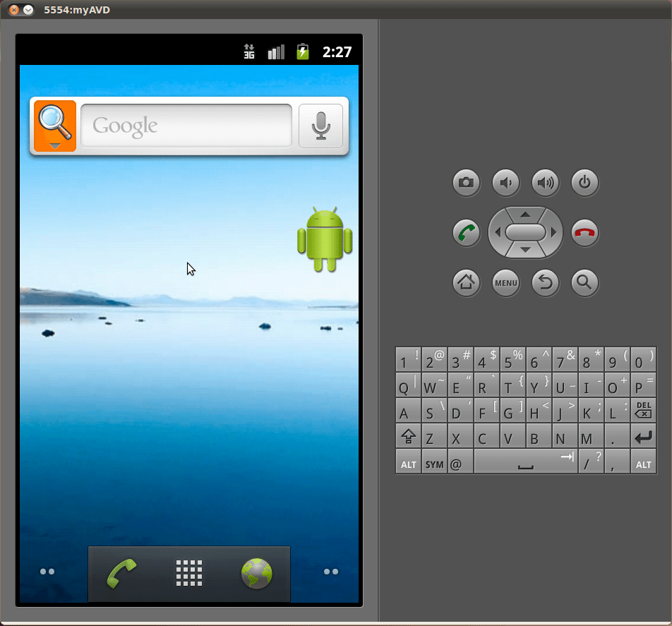Click the D-pad left arrow
Image resolution: width=672 pixels, height=626 pixels.
tap(497, 233)
